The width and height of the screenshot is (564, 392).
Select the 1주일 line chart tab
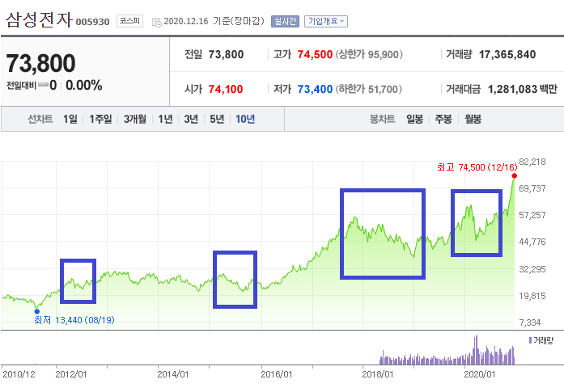pyautogui.click(x=100, y=119)
